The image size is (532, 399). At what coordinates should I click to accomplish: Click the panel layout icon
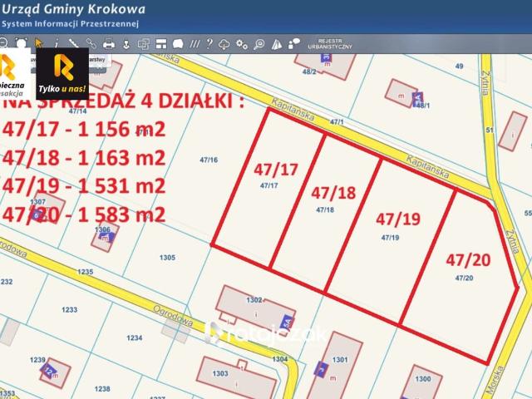pos(160,42)
